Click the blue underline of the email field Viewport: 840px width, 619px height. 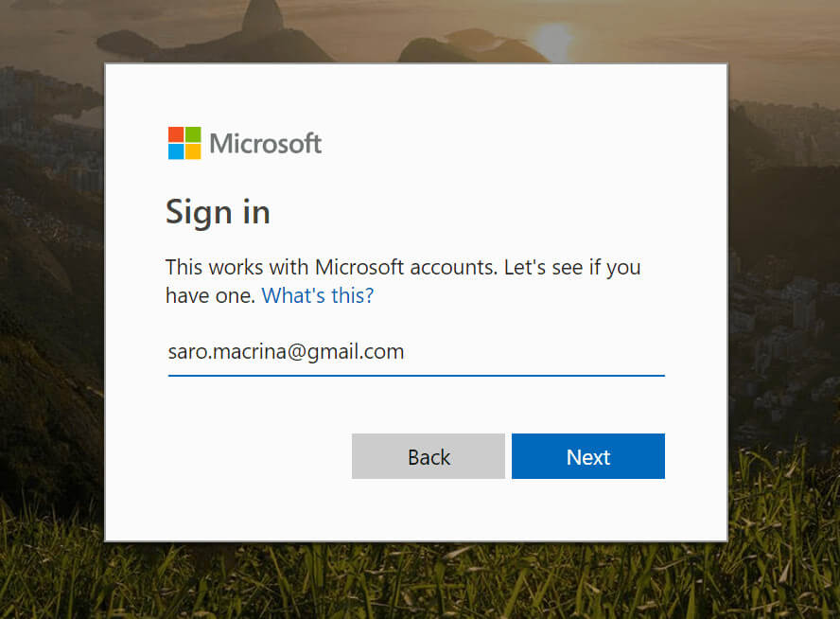[416, 376]
